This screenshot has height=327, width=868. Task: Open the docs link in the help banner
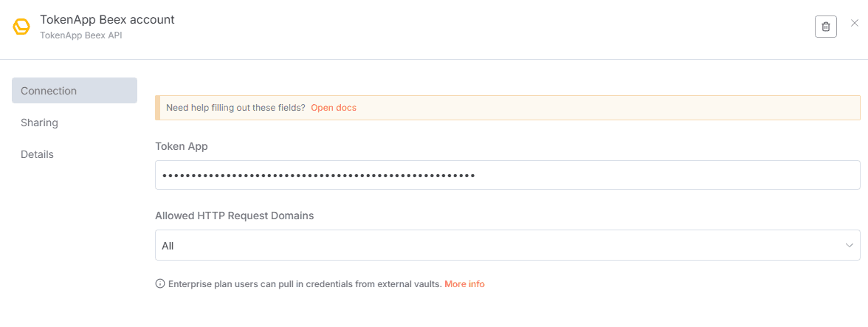tap(334, 108)
